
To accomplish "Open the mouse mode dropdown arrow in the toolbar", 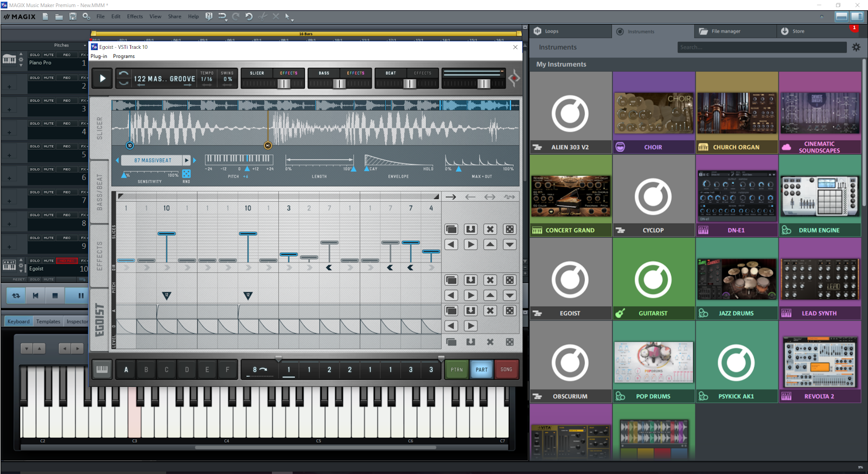I will [292, 20].
